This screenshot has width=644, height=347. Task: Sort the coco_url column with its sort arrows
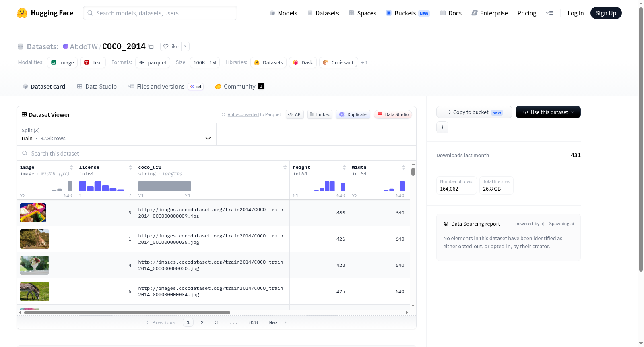285,167
